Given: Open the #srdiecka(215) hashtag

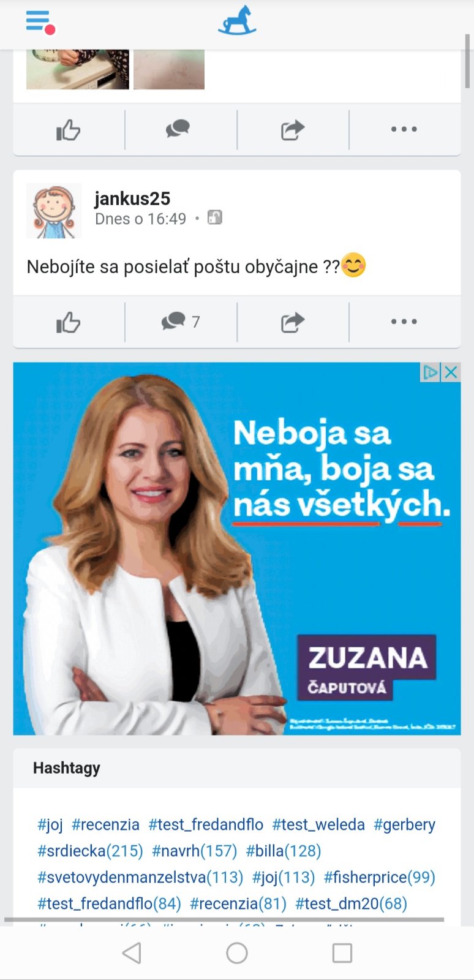Looking at the screenshot, I should coord(90,851).
